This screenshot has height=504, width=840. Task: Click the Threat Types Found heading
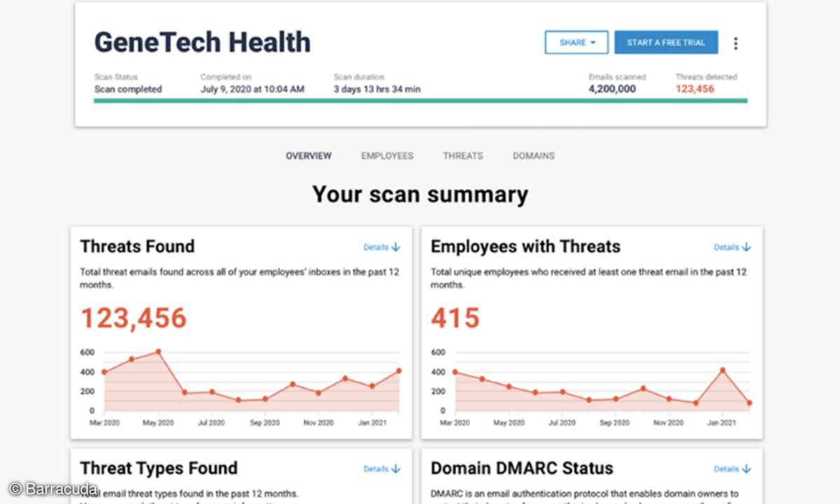(x=159, y=468)
